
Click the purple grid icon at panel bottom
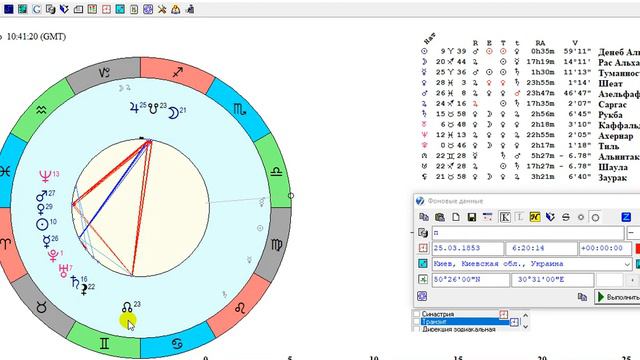pos(422,296)
